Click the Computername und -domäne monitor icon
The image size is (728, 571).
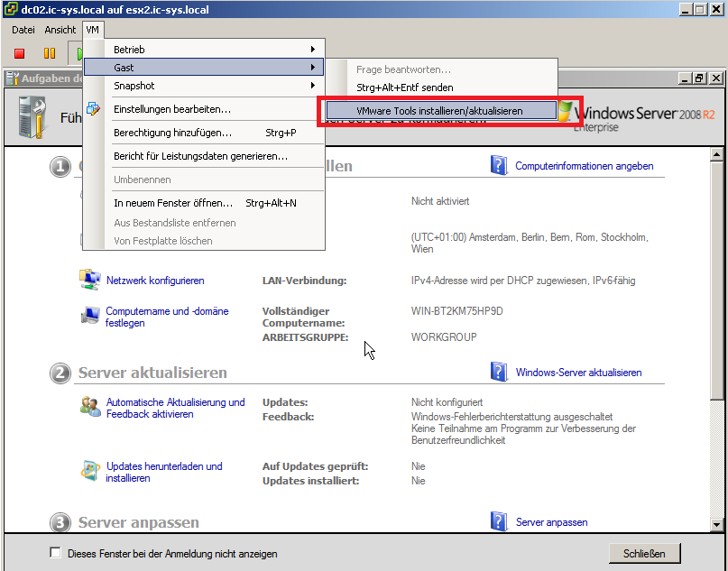(90, 316)
